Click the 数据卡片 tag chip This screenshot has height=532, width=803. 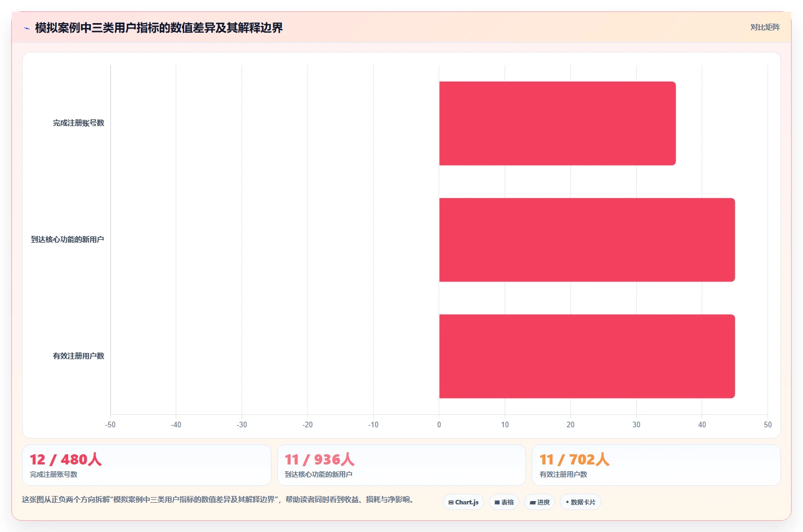[581, 502]
